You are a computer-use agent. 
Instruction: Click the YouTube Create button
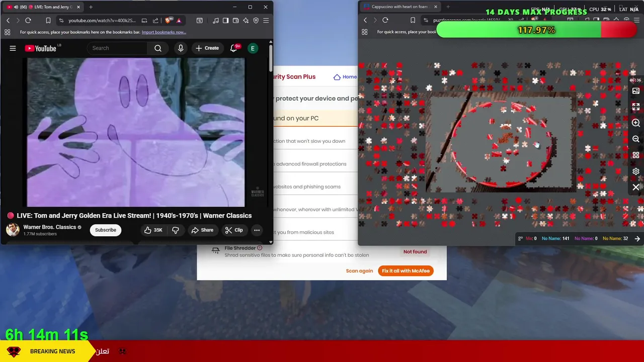[207, 48]
